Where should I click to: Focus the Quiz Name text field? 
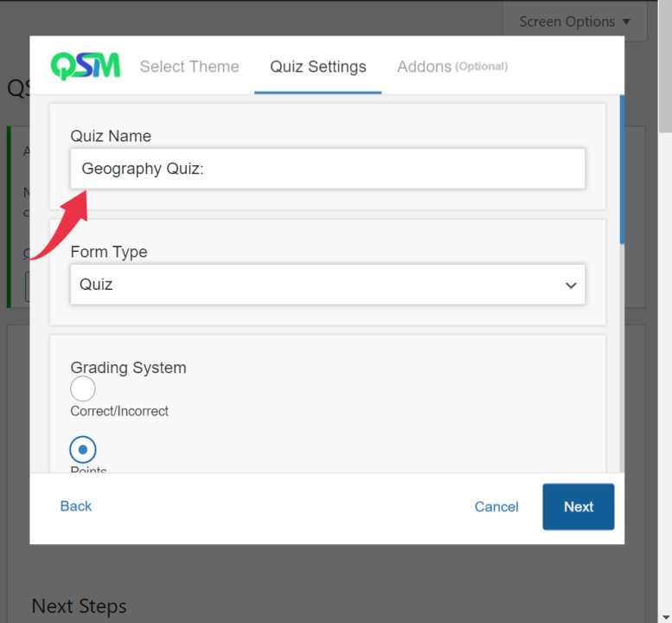coord(327,169)
